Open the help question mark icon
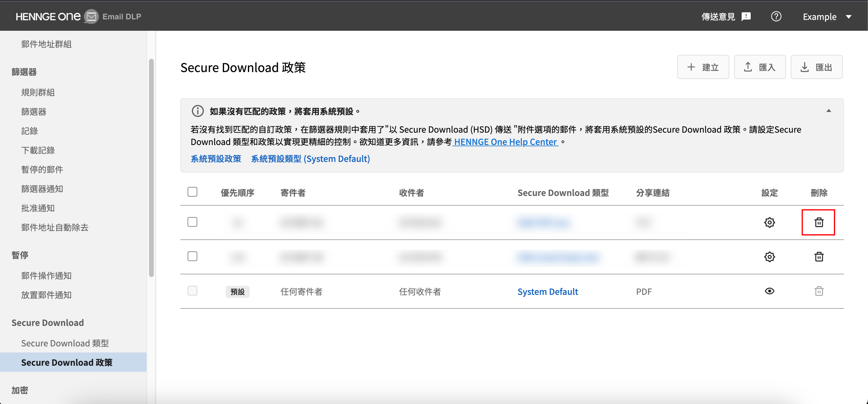The width and height of the screenshot is (868, 404). 776,17
